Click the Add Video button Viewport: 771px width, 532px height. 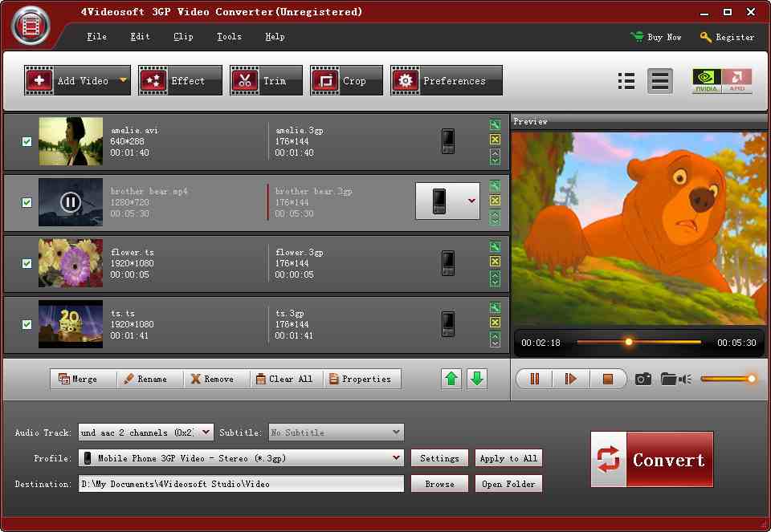[77, 80]
